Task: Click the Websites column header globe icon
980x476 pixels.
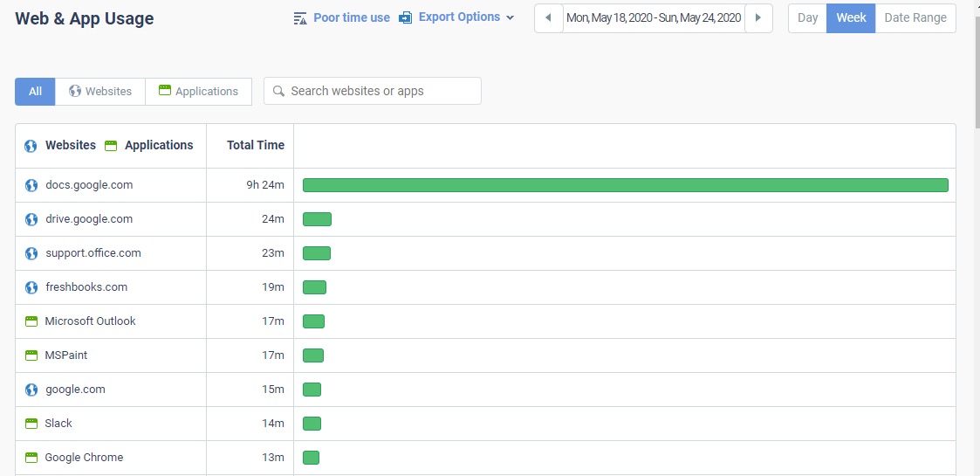Action: 31,146
